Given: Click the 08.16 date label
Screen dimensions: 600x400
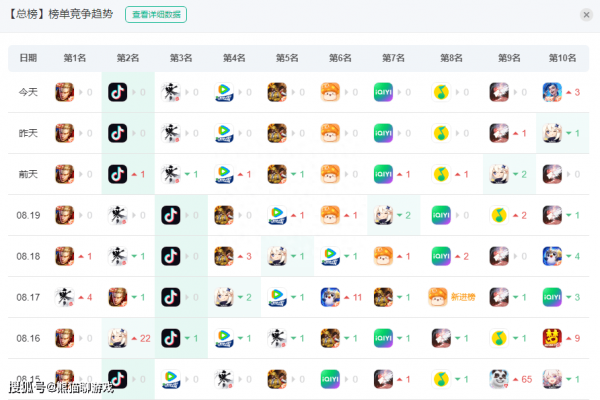Looking at the screenshot, I should coord(28,338).
